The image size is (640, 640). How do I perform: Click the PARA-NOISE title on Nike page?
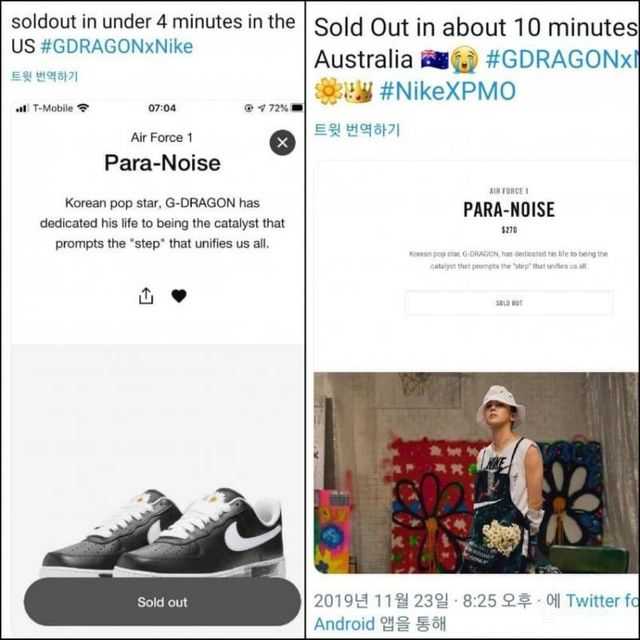click(x=509, y=209)
